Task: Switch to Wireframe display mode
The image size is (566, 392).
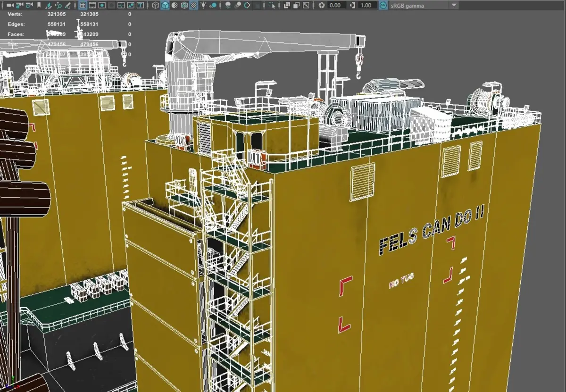Action: 155,5
